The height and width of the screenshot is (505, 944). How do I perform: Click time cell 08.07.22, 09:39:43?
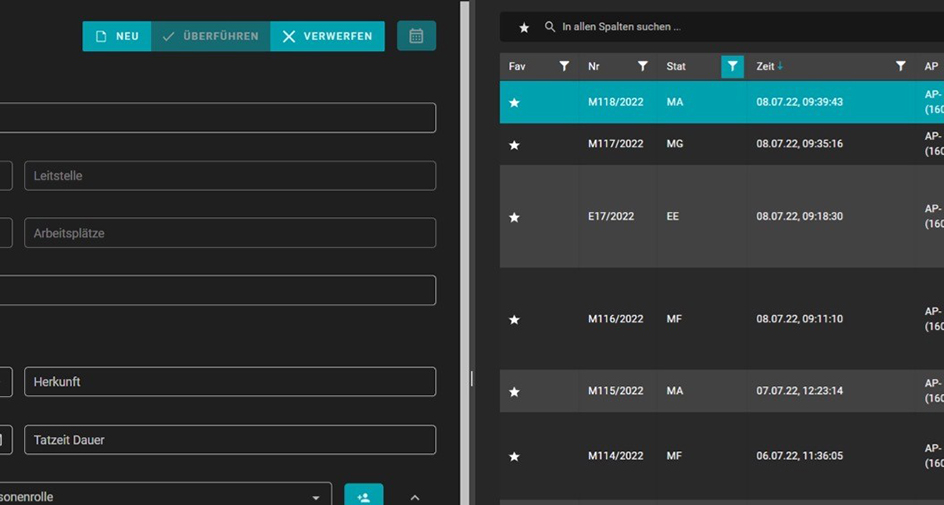pyautogui.click(x=800, y=102)
